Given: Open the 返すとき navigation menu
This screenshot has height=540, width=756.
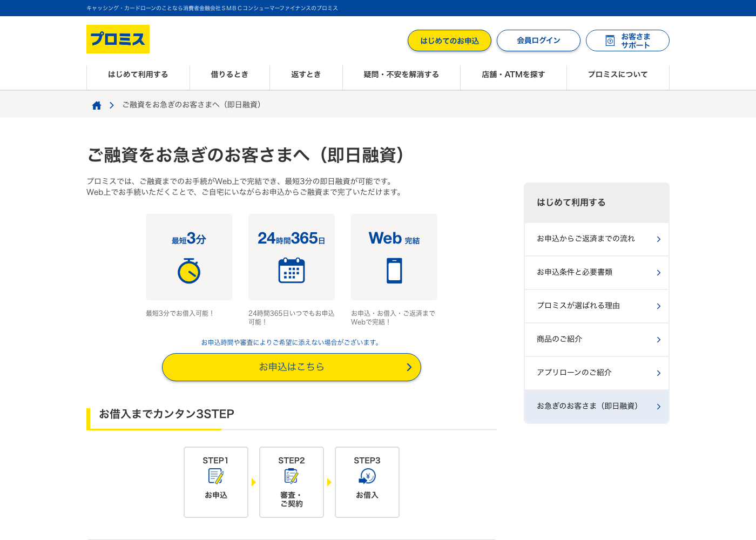Looking at the screenshot, I should pyautogui.click(x=306, y=75).
